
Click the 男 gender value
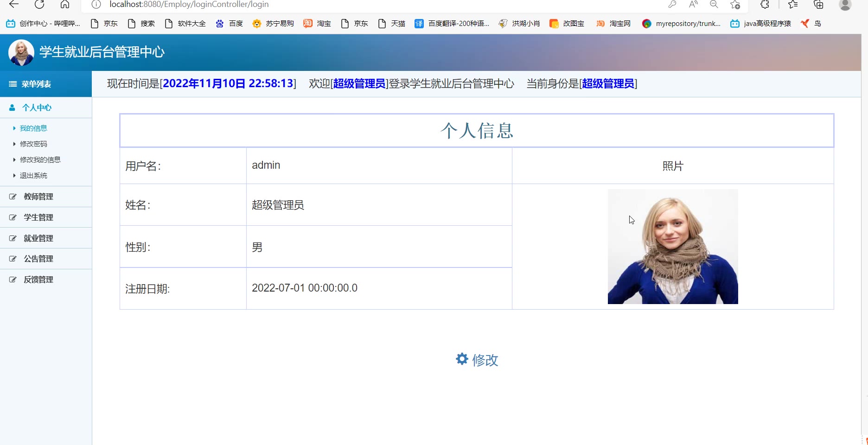click(257, 247)
